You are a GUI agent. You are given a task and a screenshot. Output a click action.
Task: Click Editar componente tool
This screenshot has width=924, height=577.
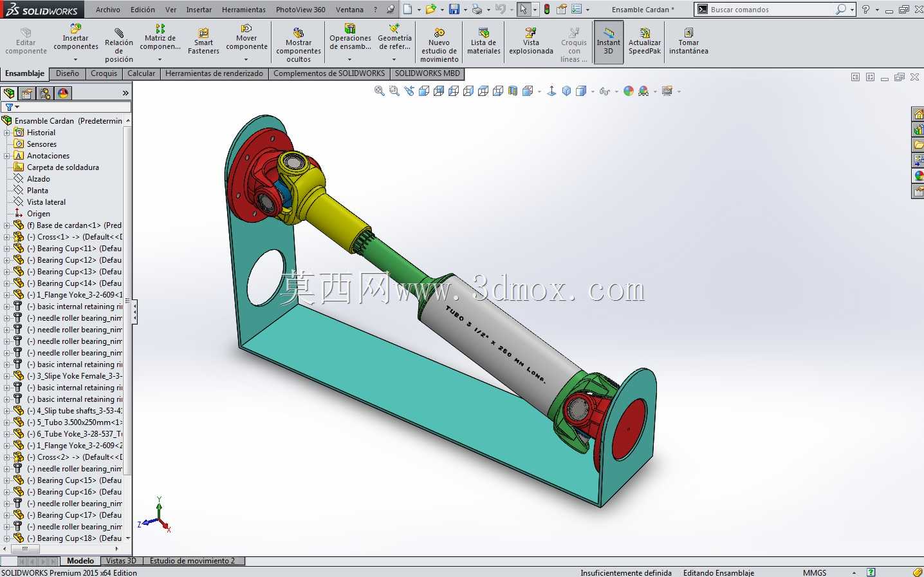pyautogui.click(x=26, y=42)
